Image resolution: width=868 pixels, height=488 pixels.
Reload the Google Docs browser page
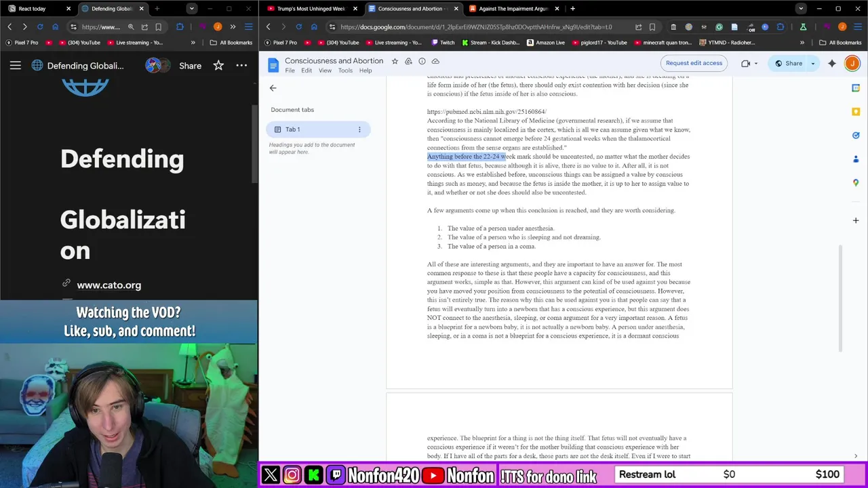pyautogui.click(x=298, y=27)
